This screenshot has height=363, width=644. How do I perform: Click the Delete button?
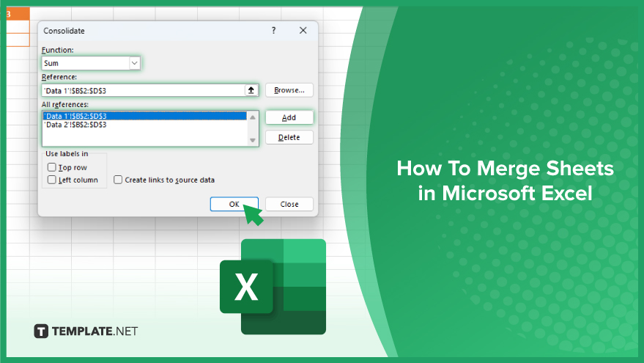click(289, 137)
